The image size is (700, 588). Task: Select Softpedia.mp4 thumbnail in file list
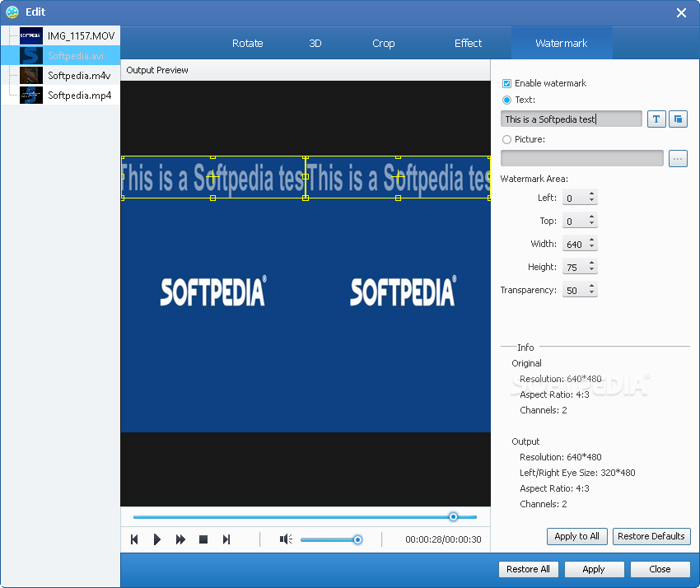[31, 95]
